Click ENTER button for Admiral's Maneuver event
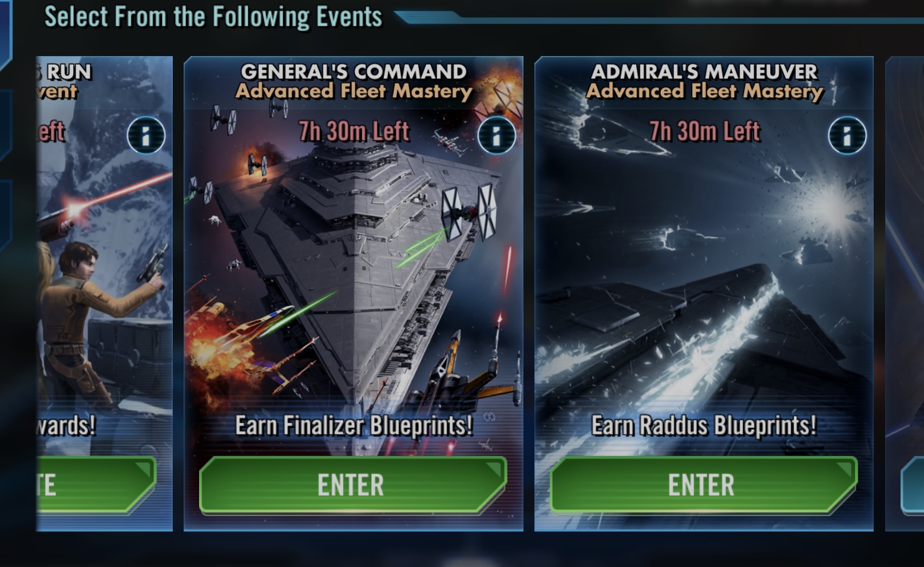 click(x=703, y=485)
